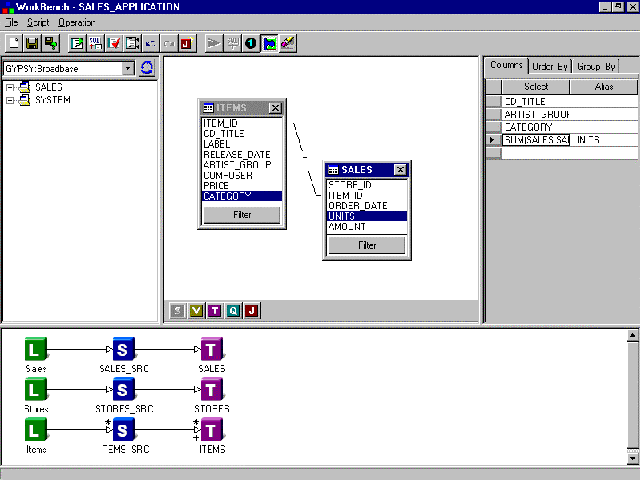640x480 pixels.
Task: Click the olive V icon under the canvas
Action: [x=196, y=311]
